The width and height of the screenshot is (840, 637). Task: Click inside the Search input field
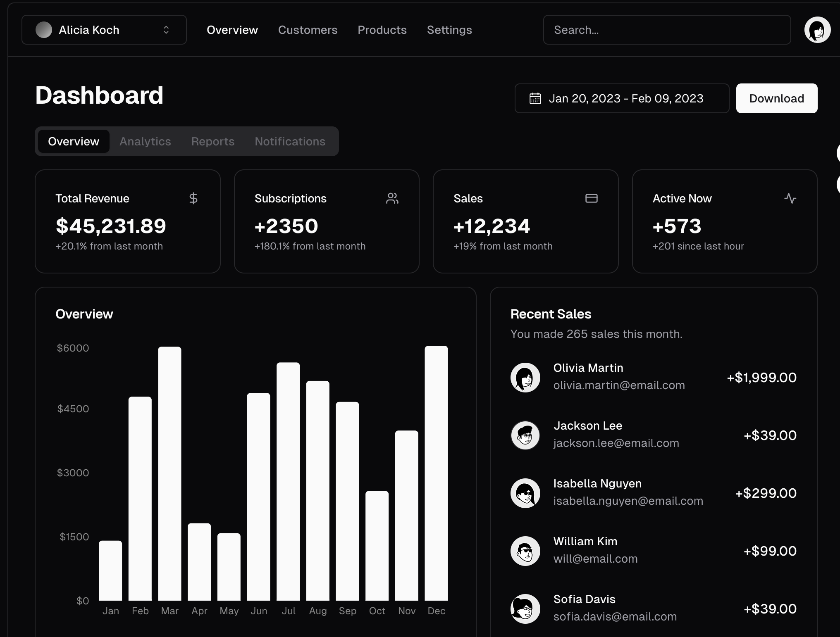tap(666, 30)
